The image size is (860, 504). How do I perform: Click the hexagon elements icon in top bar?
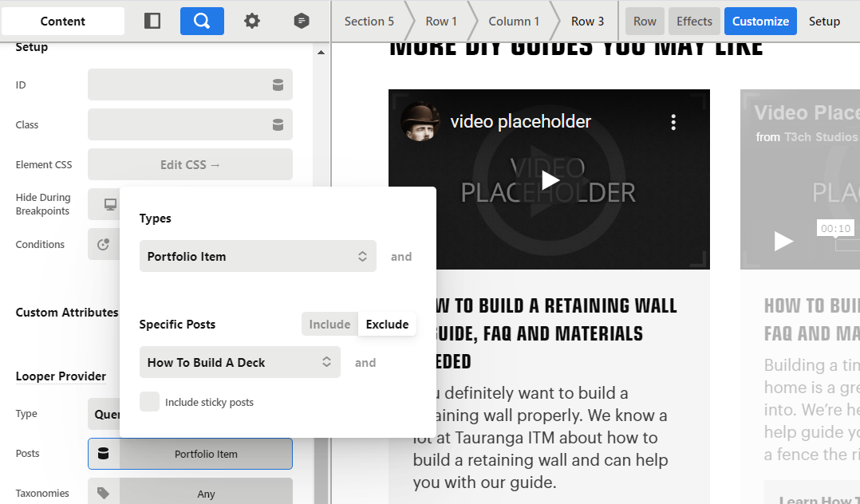point(301,22)
